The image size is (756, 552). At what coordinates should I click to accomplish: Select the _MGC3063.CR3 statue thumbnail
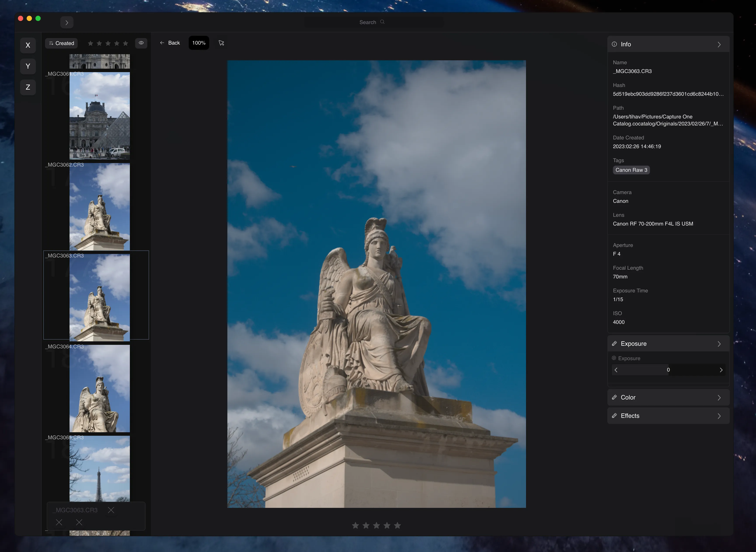pyautogui.click(x=100, y=297)
